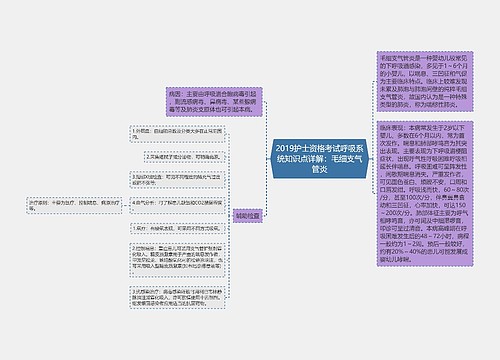
Task: Select the introduction node starting '毛细支气管炎是一种婴幼儿'
Action: pyautogui.click(x=425, y=81)
